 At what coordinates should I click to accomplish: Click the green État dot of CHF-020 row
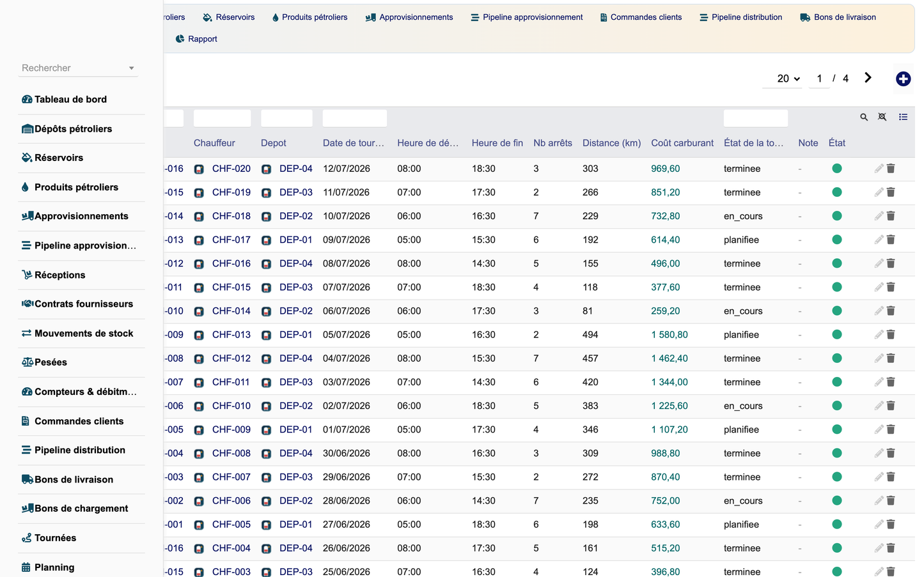point(836,169)
